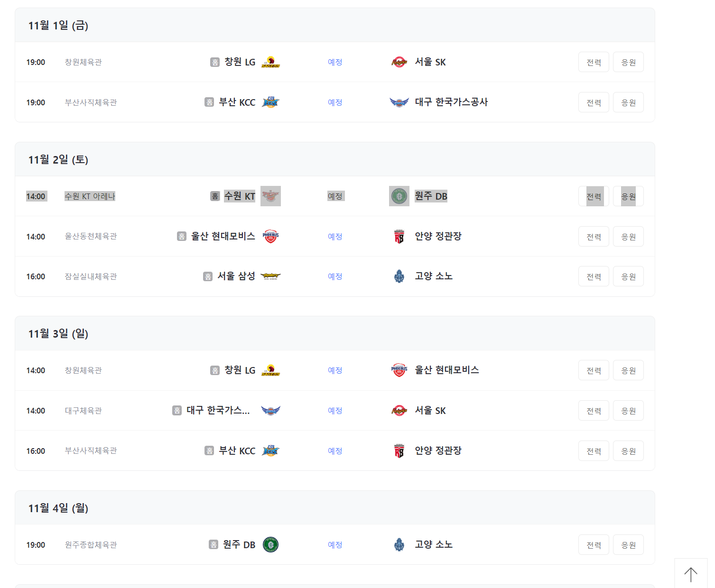The image size is (715, 588).
Task: Click the Ulsan Hyundai Mobis Phoebus logo on November 2
Action: coord(270,236)
